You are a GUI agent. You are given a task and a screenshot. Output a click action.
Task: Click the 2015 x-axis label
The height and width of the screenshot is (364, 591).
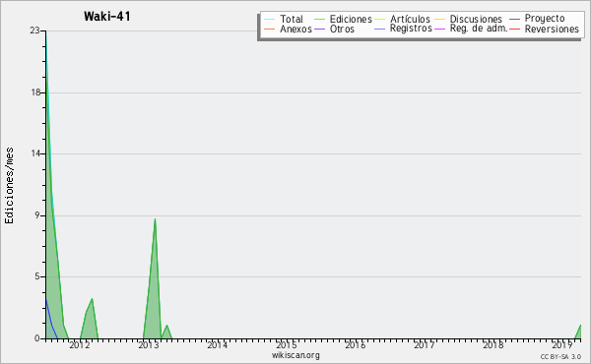(287, 345)
